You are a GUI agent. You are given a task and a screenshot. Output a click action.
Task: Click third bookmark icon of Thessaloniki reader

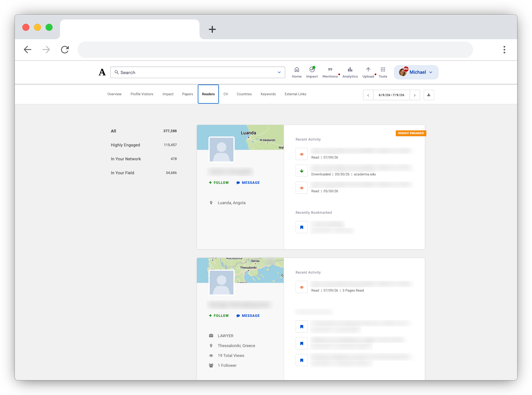pyautogui.click(x=302, y=360)
